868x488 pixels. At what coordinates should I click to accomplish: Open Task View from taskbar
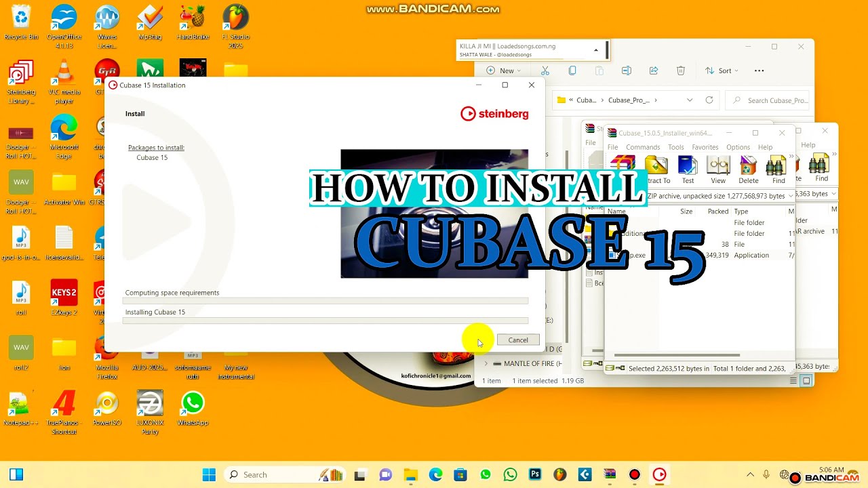359,475
